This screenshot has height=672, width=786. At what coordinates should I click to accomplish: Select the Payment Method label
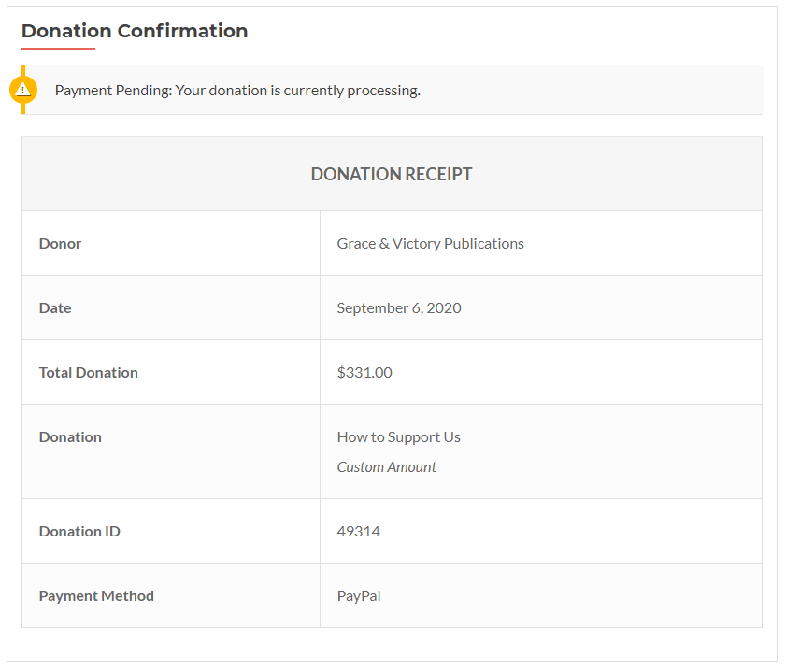coord(96,596)
